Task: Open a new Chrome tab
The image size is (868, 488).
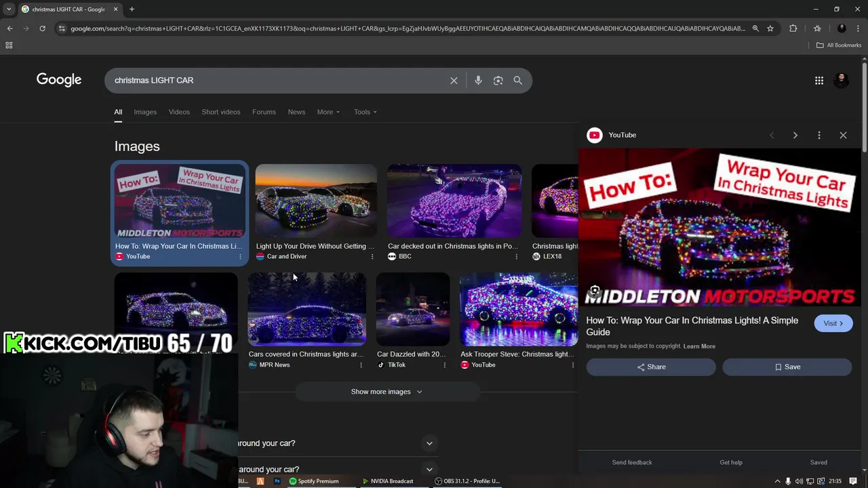Action: point(132,9)
